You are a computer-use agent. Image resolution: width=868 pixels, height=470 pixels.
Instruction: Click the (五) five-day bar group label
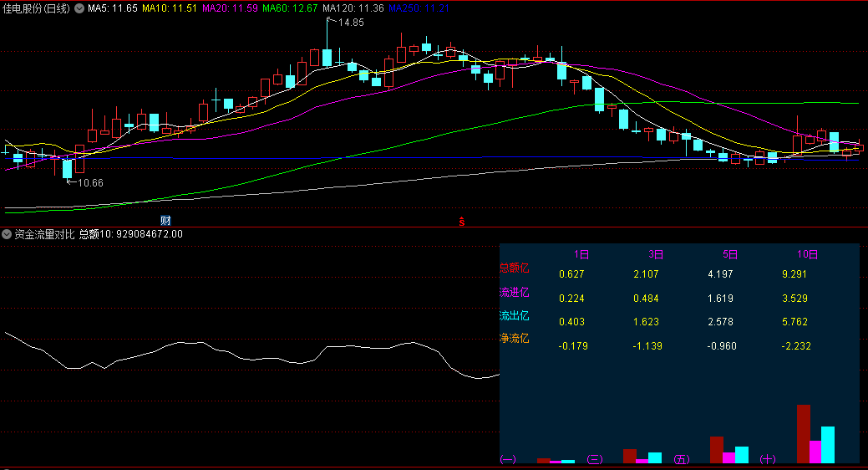pyautogui.click(x=682, y=459)
